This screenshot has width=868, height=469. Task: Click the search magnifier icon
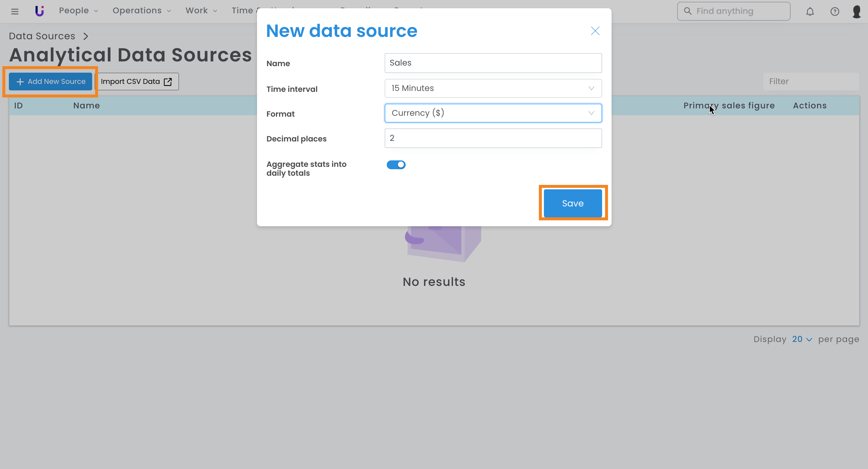coord(687,11)
